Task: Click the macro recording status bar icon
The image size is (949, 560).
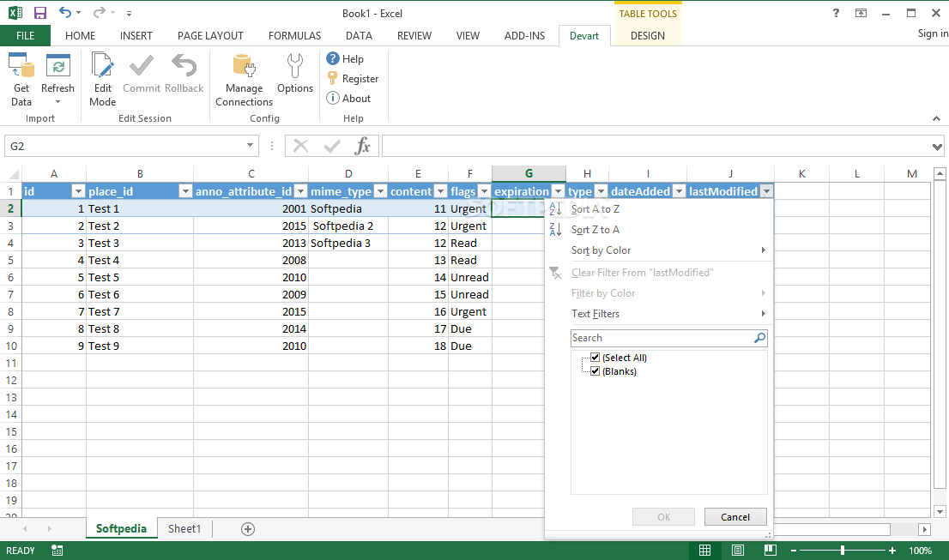Action: pyautogui.click(x=57, y=551)
